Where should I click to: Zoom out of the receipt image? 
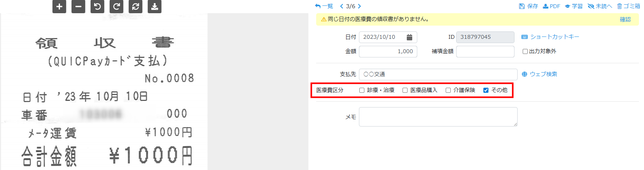[x=78, y=7]
